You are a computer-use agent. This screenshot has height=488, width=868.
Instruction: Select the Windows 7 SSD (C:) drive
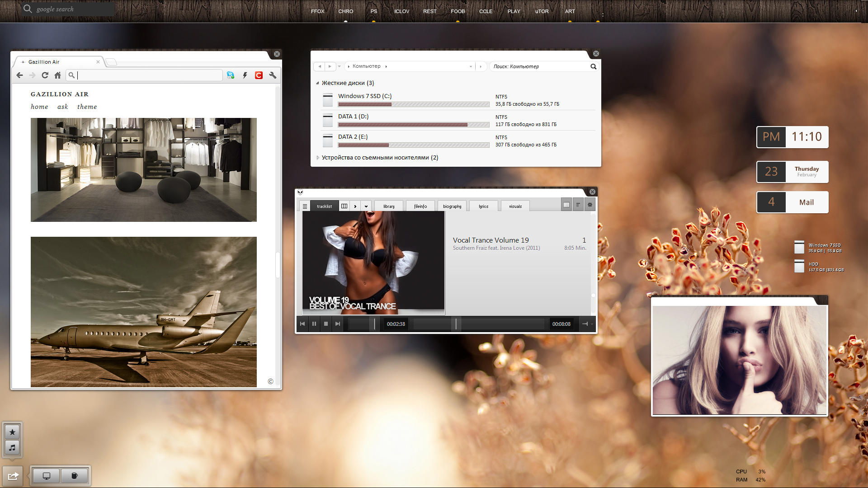click(x=458, y=100)
